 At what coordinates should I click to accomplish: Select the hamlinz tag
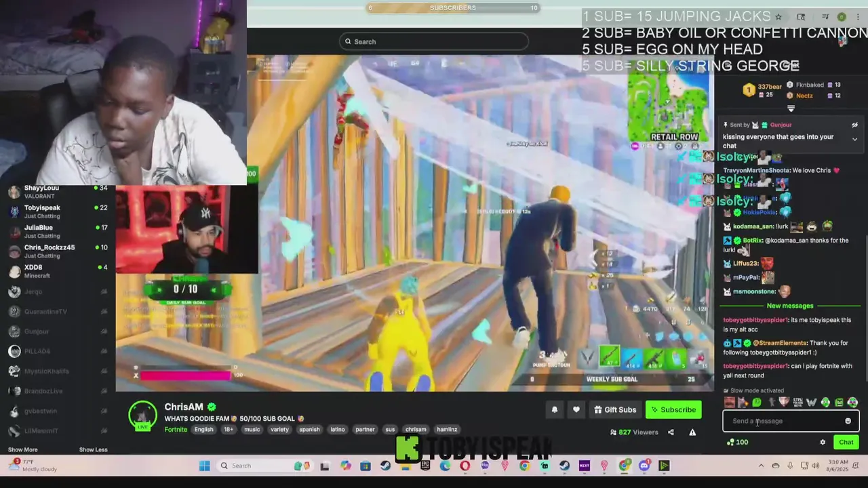coord(447,429)
